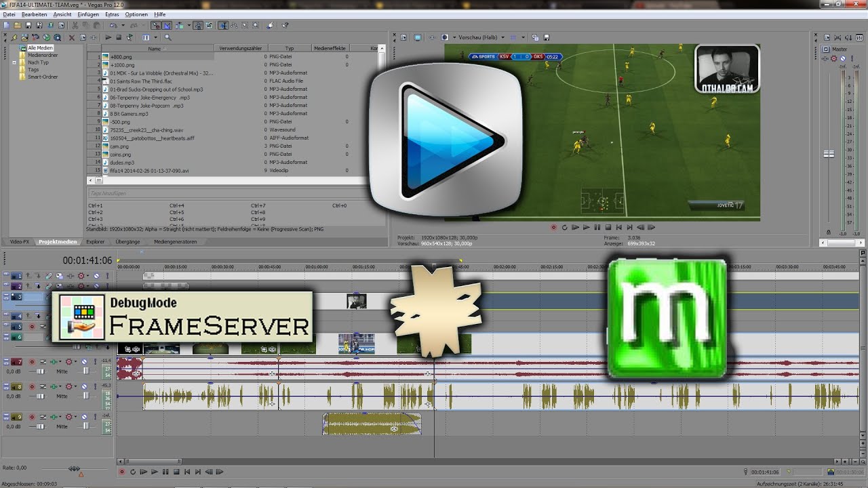Select media file dudes.mp3
Screen dimensions: 868x488
click(122, 163)
